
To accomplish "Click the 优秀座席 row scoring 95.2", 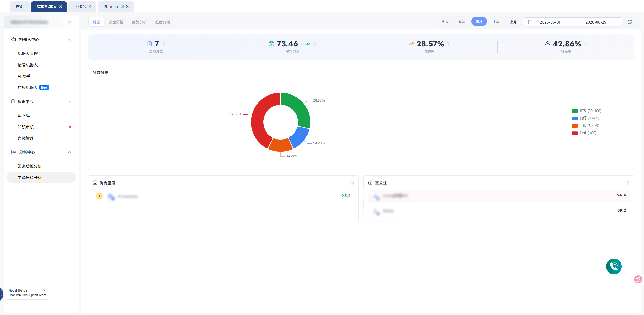I will (223, 196).
